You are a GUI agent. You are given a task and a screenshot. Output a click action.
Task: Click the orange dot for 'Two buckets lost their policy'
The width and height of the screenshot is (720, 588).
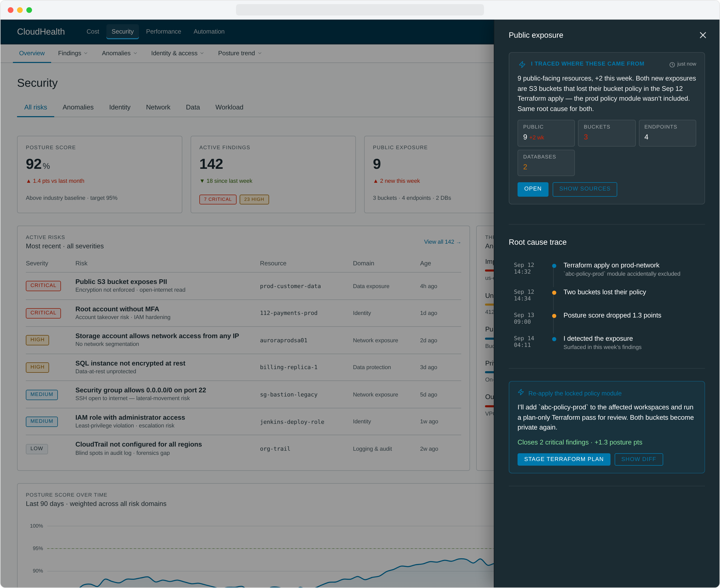pos(554,293)
